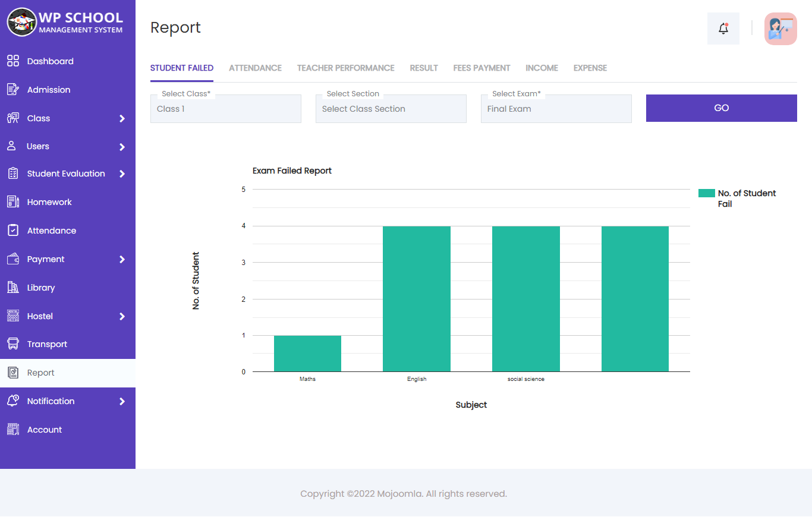Switch to the Expense tab
The height and width of the screenshot is (517, 812).
click(590, 68)
